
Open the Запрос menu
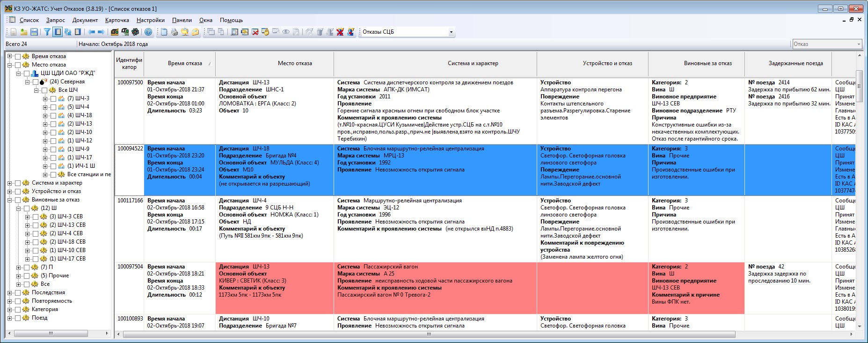click(x=55, y=20)
